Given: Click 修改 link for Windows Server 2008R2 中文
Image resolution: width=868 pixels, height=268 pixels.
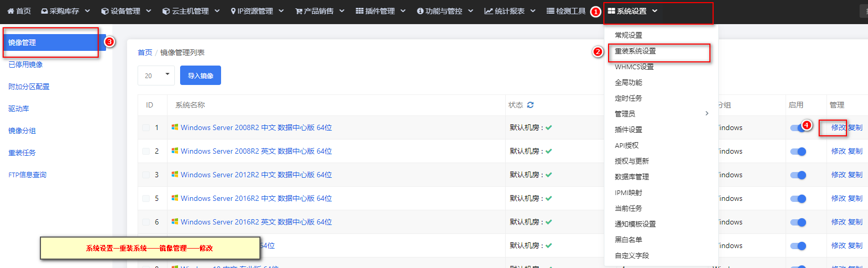Looking at the screenshot, I should pyautogui.click(x=838, y=127).
